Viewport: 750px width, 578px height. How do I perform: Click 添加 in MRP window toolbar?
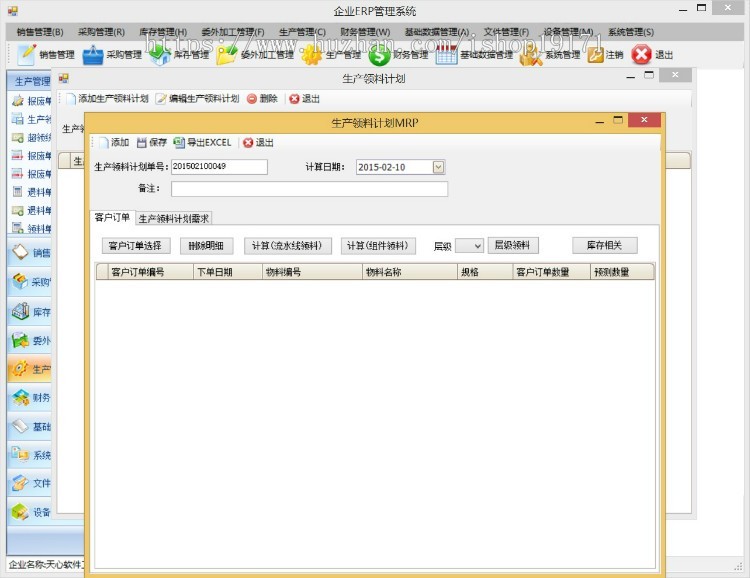115,143
